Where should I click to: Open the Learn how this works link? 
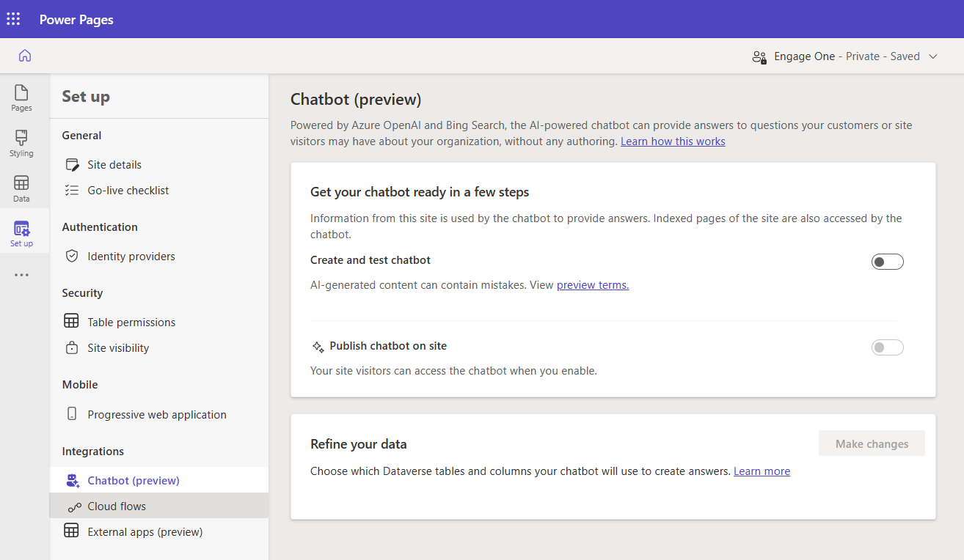pyautogui.click(x=673, y=141)
